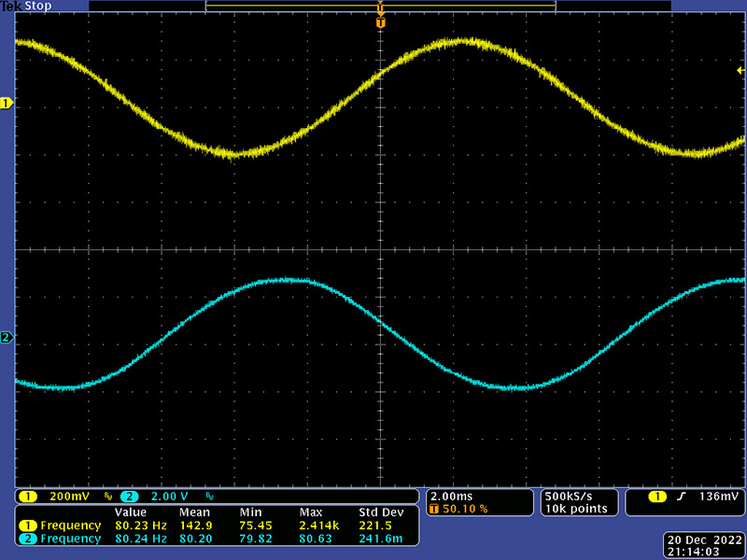Click the trigger source channel 1 badge
Image resolution: width=747 pixels, height=560 pixels.
click(657, 497)
